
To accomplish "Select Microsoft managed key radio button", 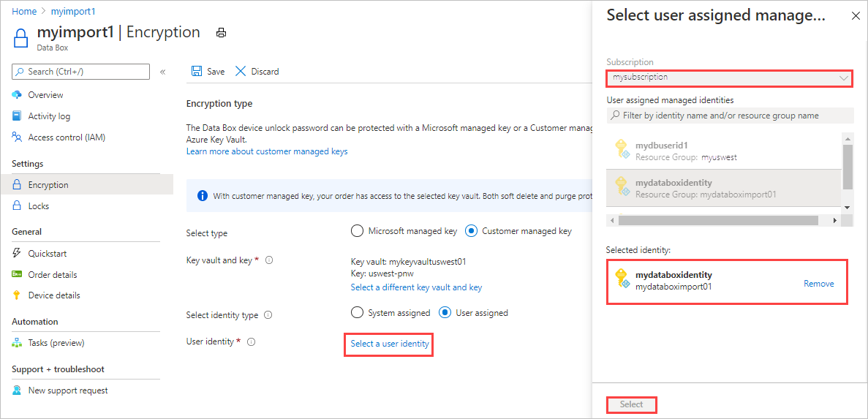I will click(x=357, y=231).
